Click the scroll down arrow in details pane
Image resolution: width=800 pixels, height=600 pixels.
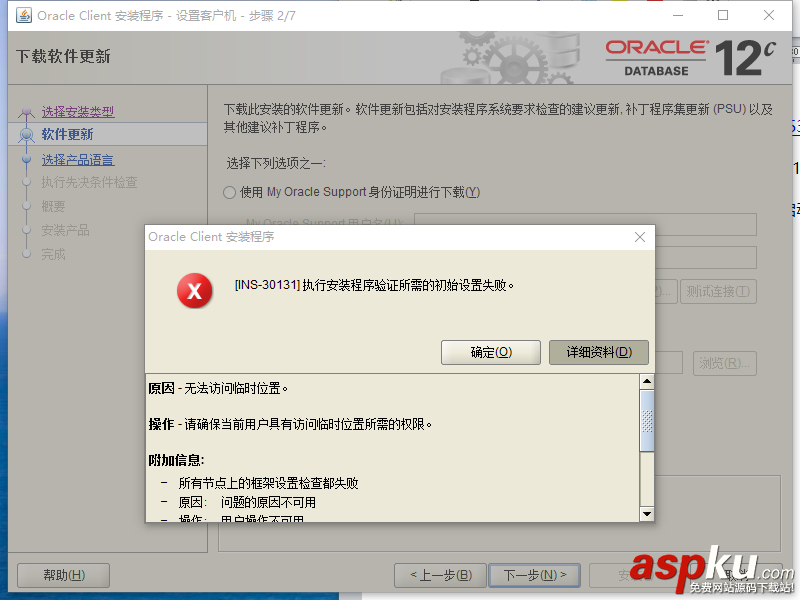click(x=646, y=513)
